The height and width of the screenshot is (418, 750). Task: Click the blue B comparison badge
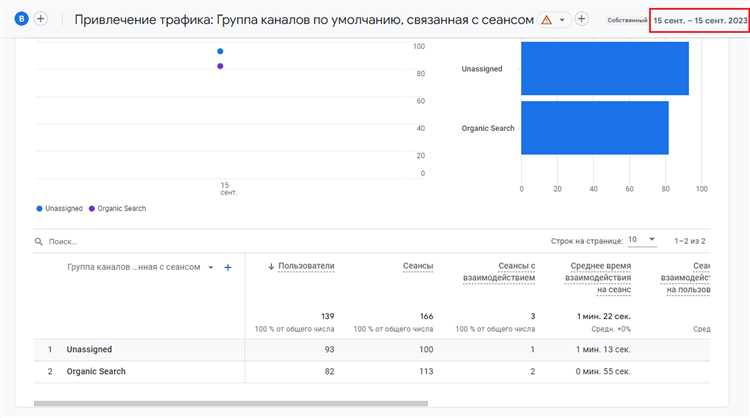(x=22, y=19)
